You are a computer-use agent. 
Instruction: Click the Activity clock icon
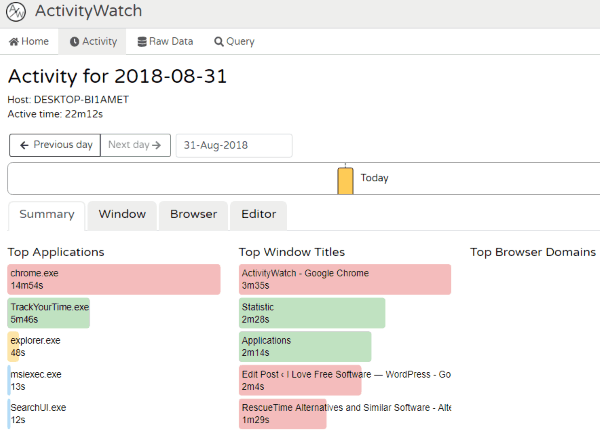coord(74,42)
